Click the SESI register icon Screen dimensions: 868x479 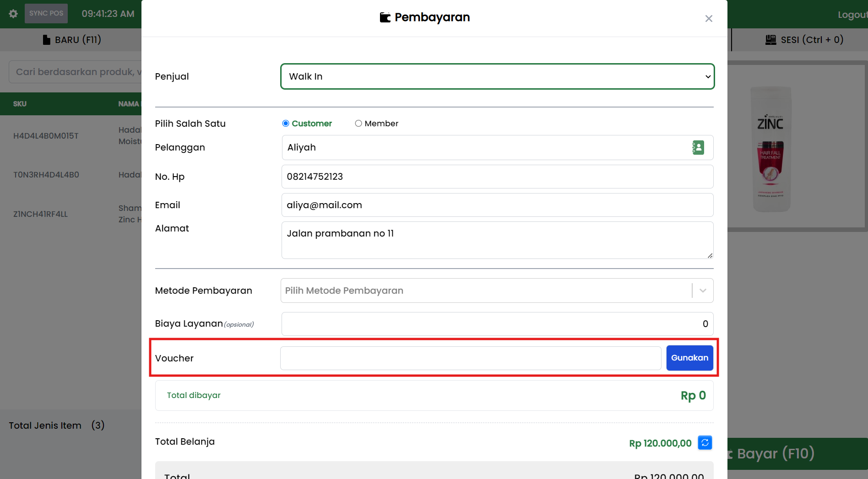(x=770, y=40)
